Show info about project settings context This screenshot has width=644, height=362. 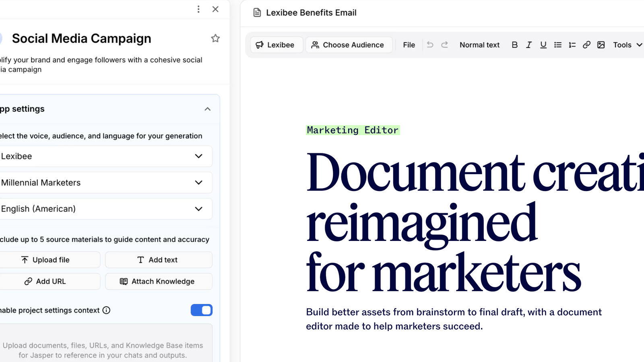click(x=106, y=310)
